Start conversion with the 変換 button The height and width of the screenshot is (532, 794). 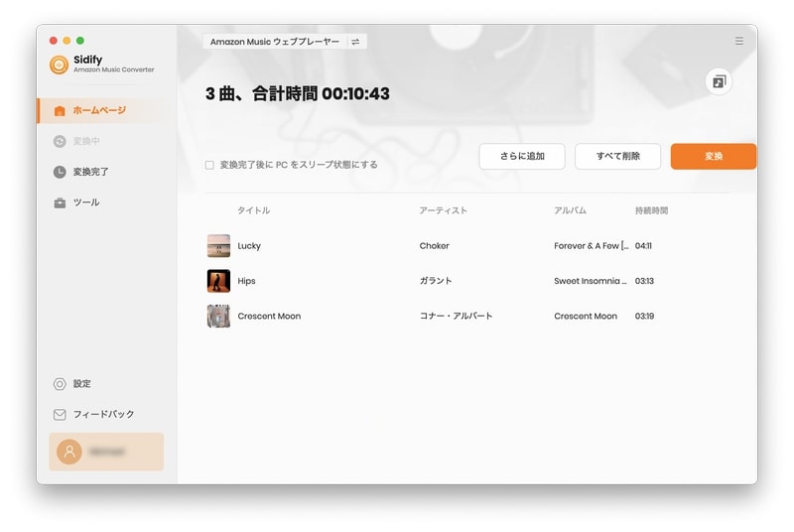(x=714, y=156)
